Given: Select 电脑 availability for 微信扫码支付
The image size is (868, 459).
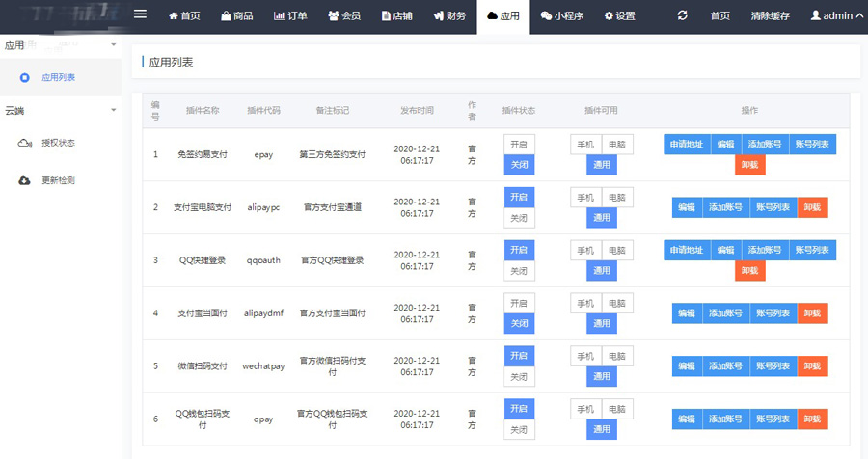Looking at the screenshot, I should coord(617,356).
